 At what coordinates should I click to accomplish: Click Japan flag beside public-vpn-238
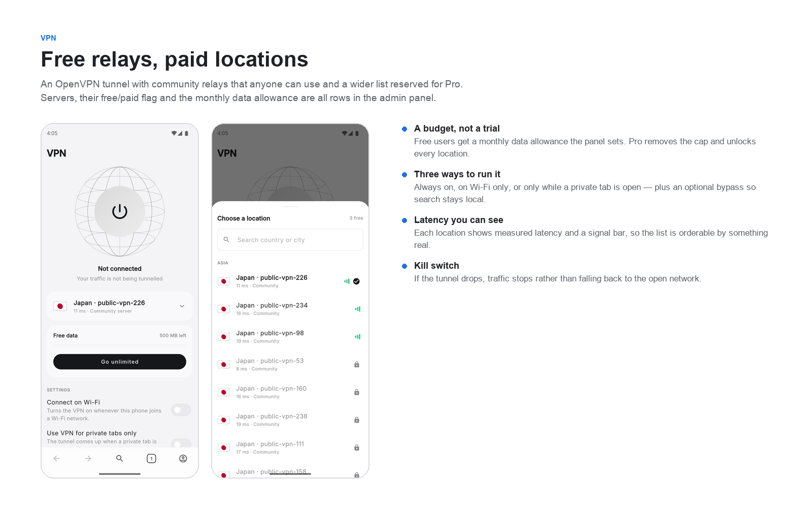pos(224,420)
